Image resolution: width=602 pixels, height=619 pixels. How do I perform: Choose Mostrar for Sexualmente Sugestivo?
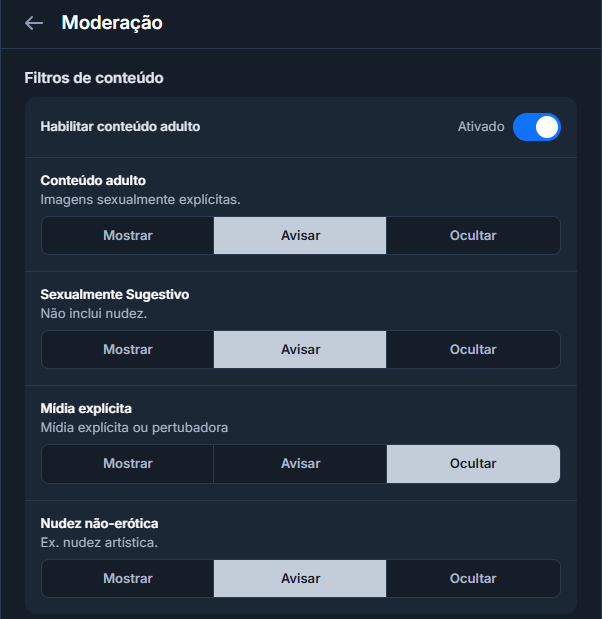click(128, 350)
